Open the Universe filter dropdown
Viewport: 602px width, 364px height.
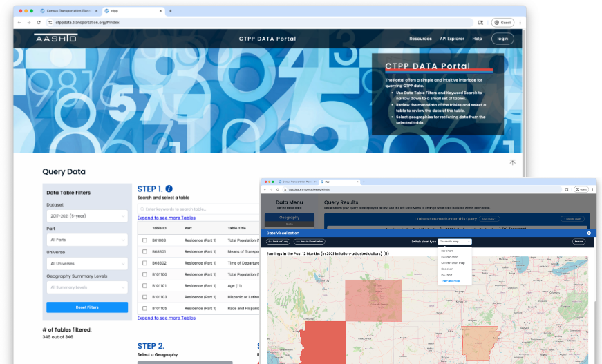(87, 264)
